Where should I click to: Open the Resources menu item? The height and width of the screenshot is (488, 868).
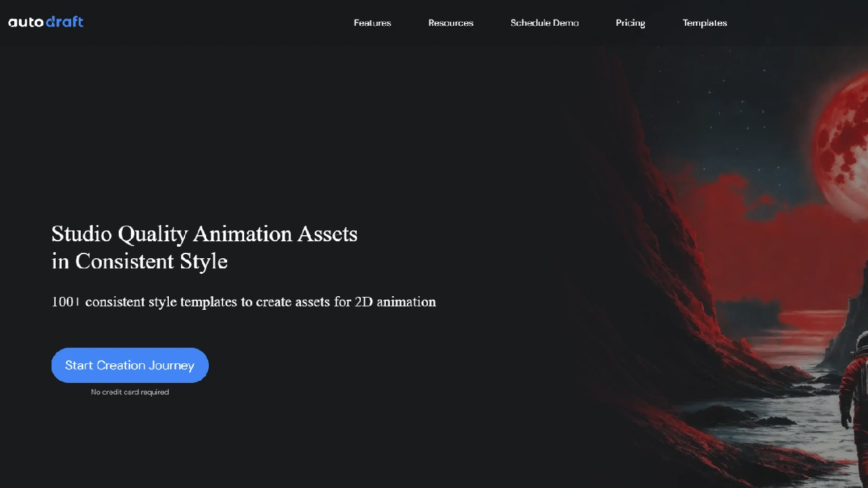click(x=451, y=23)
